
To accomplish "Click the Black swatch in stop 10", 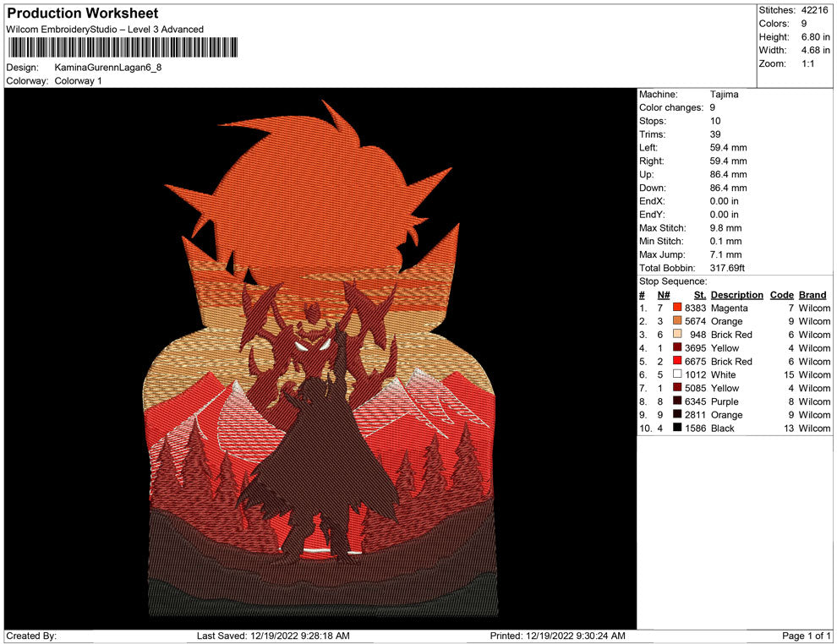I will (x=677, y=428).
